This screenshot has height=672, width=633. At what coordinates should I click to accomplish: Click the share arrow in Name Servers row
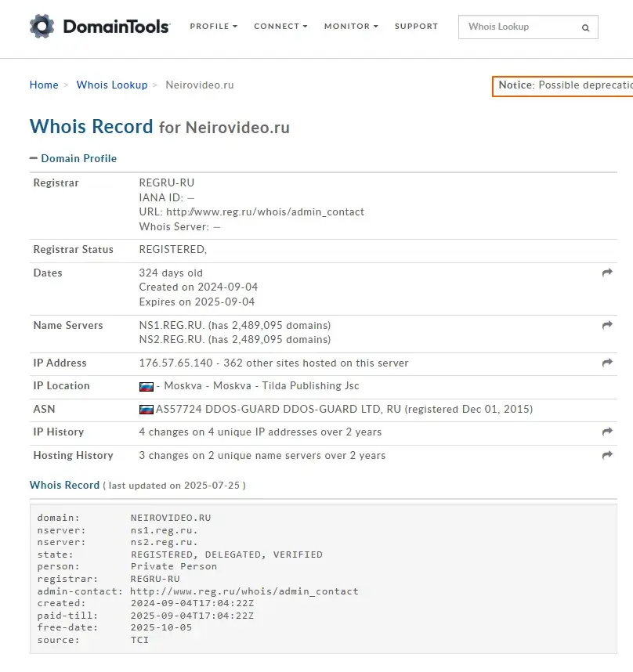click(607, 325)
